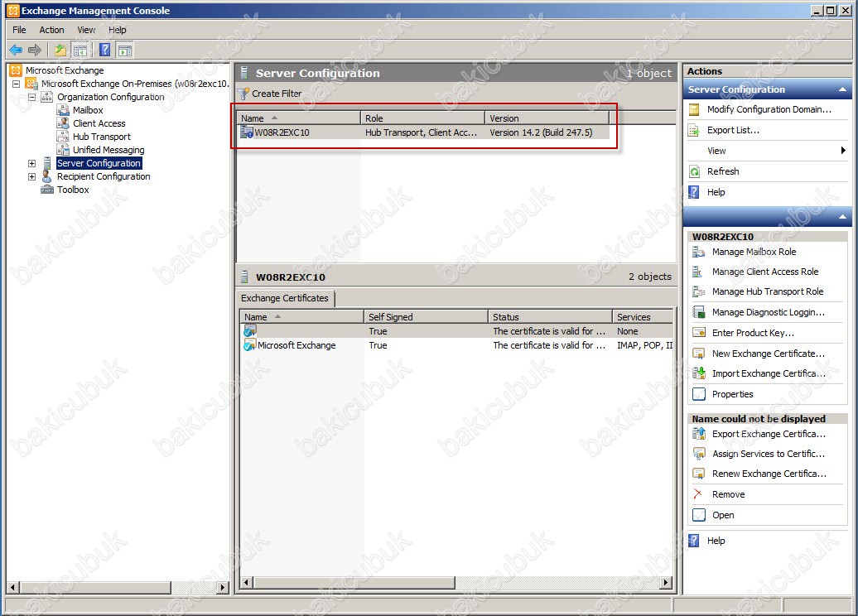Click the console tree right scroll arrow
Screen dimensions: 858x616
(222, 588)
